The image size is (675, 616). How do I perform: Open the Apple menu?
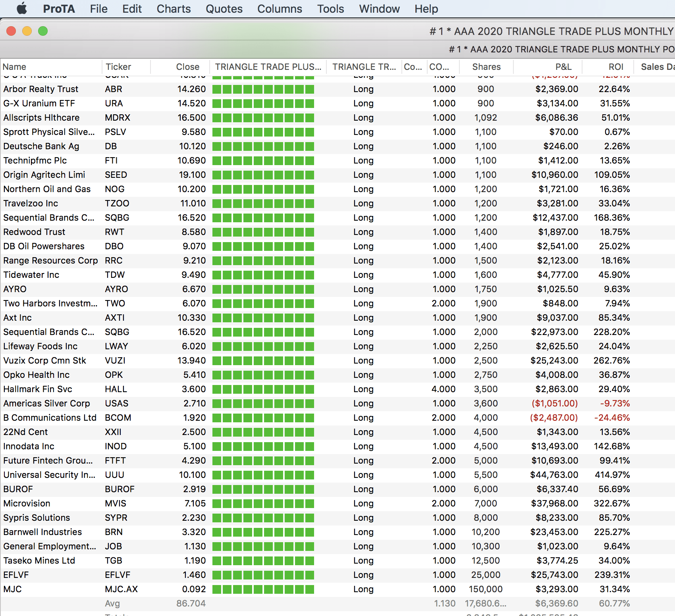click(22, 8)
